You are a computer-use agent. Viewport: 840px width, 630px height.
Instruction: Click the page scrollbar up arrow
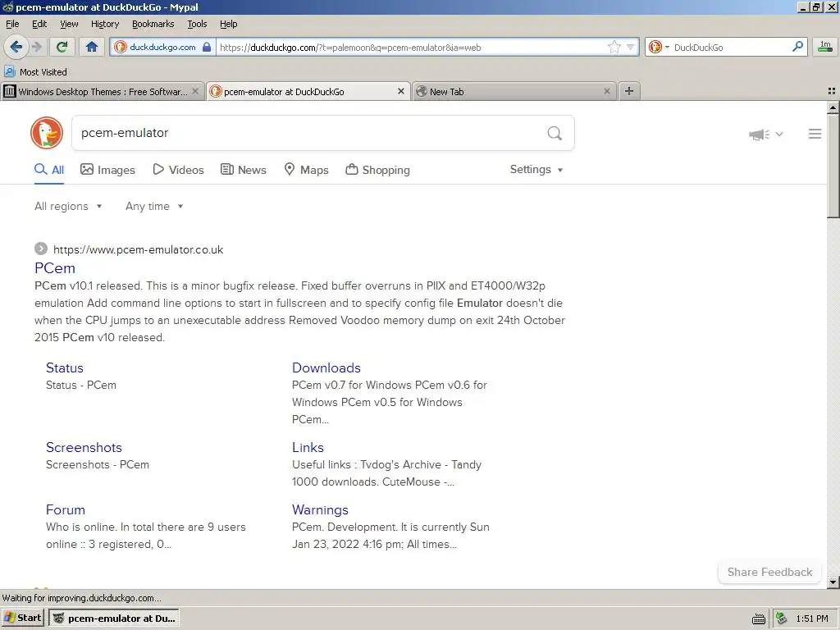[833, 107]
